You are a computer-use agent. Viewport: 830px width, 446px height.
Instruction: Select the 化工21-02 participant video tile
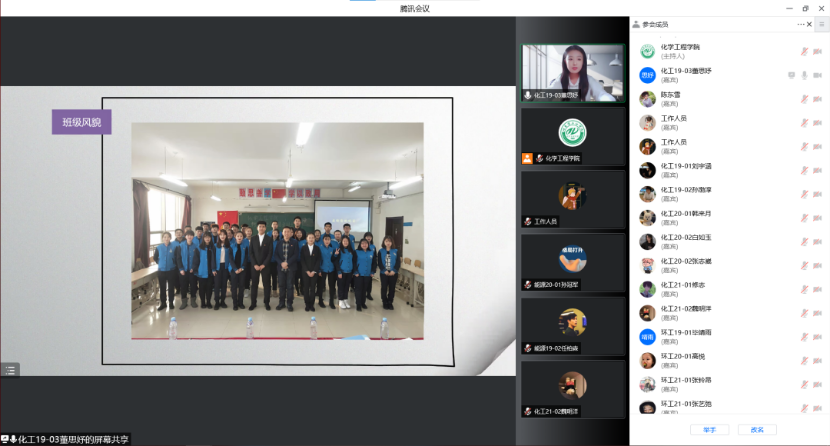point(573,390)
